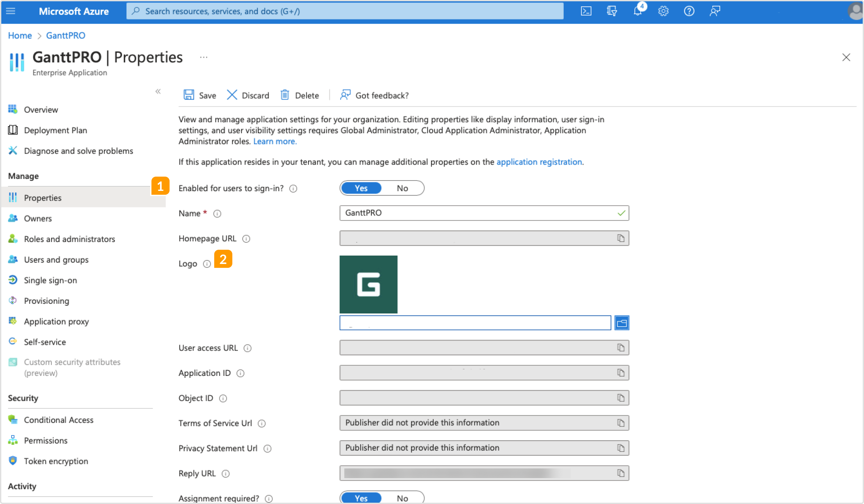Browse for a logo file
Screen dimensions: 864x504
(x=622, y=323)
